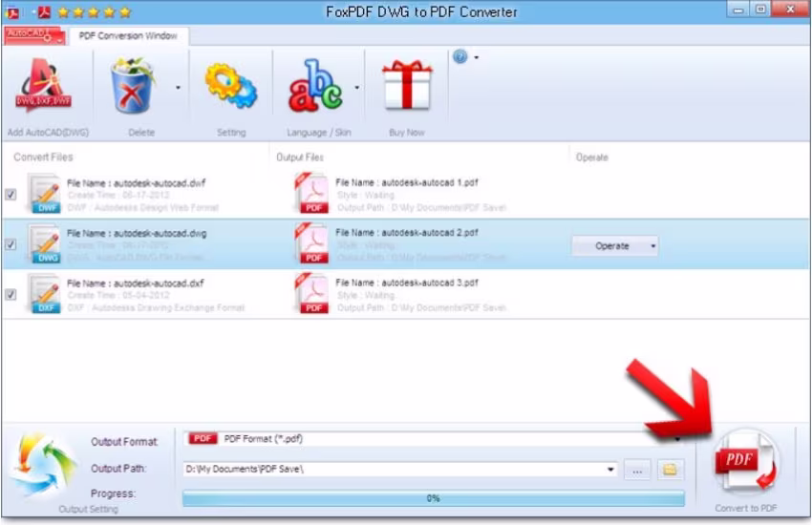812x525 pixels.
Task: Click the red PDF badge in Output Format
Action: tap(203, 439)
